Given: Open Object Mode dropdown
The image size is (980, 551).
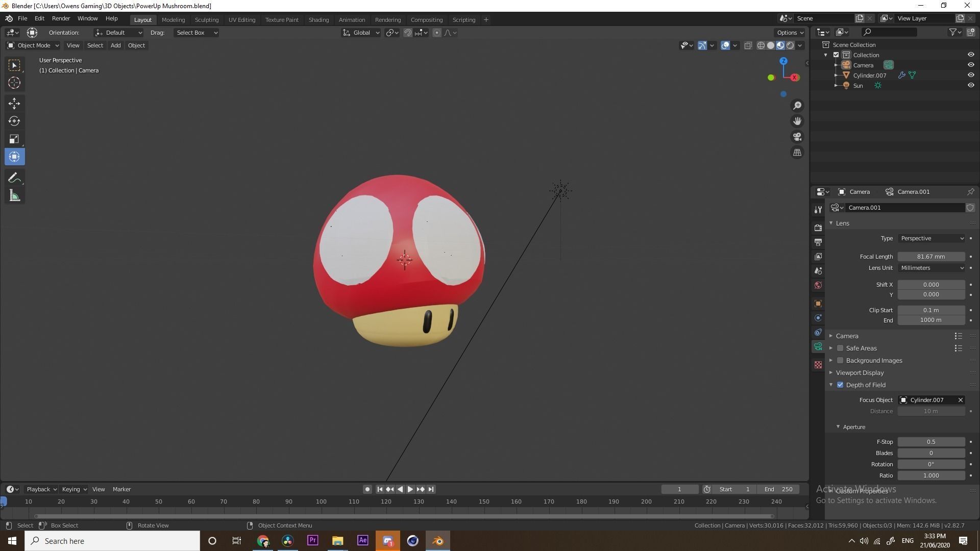Looking at the screenshot, I should 33,45.
